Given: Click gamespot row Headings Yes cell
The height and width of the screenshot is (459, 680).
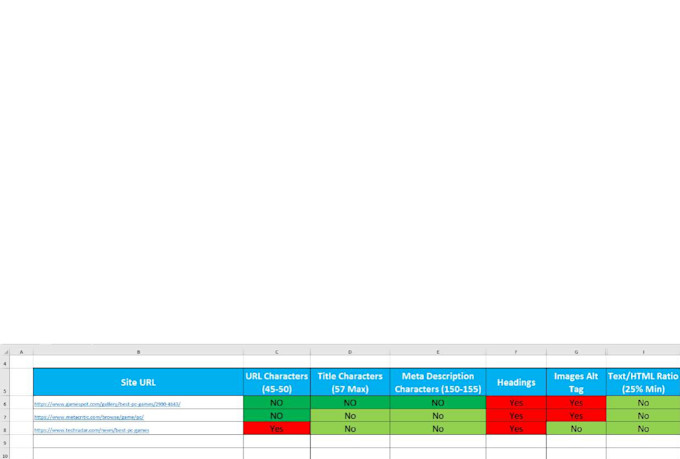Looking at the screenshot, I should click(x=516, y=403).
